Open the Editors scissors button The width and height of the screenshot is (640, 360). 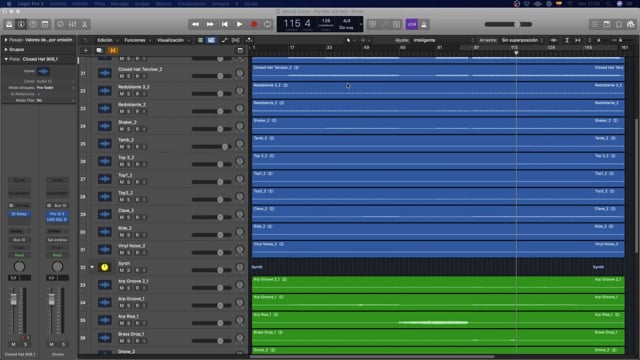84,24
